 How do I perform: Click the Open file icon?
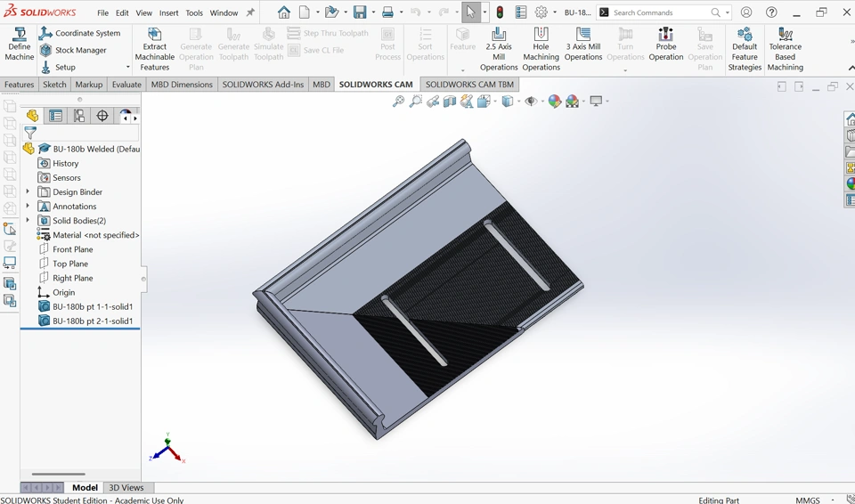pyautogui.click(x=330, y=12)
